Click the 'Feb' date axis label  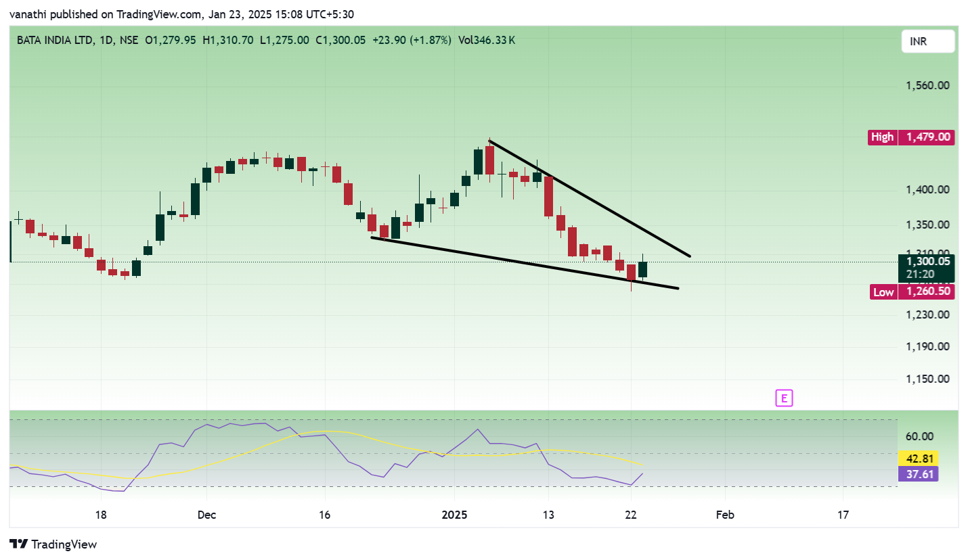[725, 515]
